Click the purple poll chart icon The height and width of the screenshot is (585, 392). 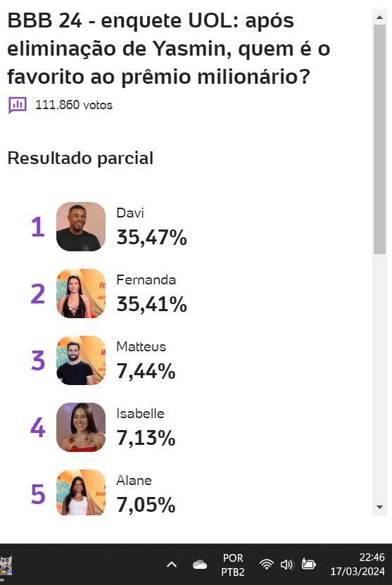tap(18, 105)
